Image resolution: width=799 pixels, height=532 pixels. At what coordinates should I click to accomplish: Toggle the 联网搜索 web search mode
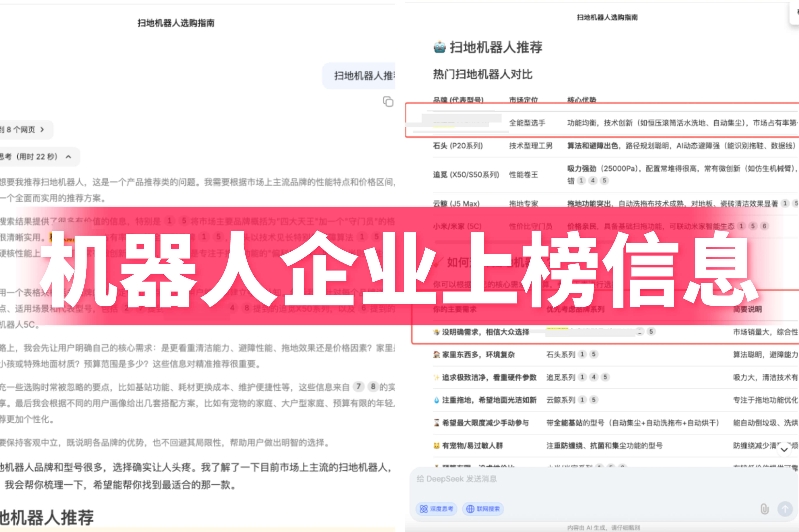[483, 509]
